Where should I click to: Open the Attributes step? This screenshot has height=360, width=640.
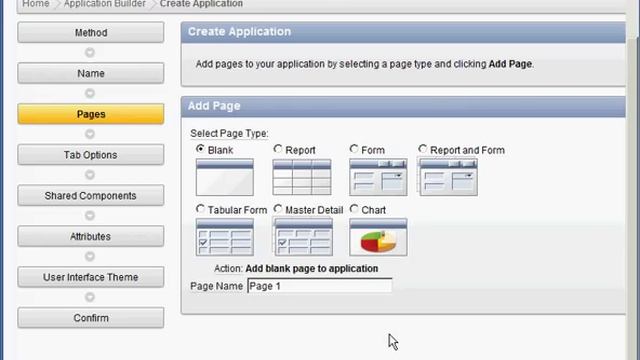click(x=91, y=237)
